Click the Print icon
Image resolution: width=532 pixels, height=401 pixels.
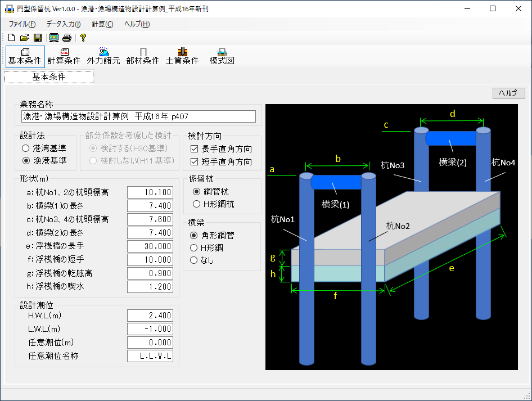(x=67, y=37)
